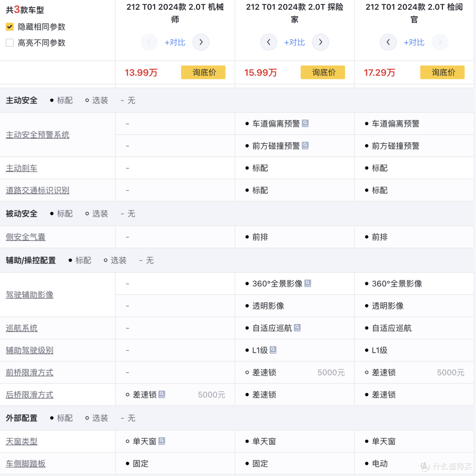Open image icon next to 探险家 车道偏离预警

pos(305,123)
